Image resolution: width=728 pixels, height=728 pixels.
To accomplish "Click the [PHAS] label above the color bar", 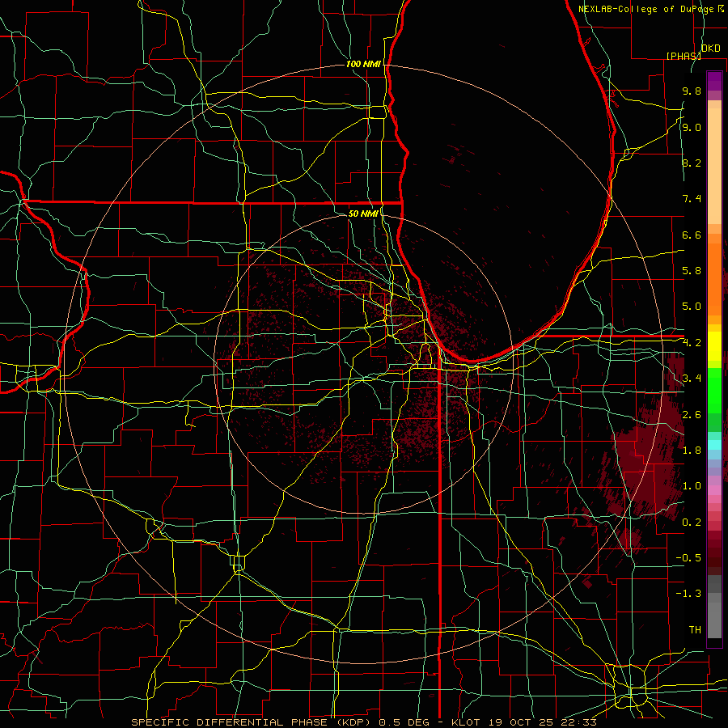I will (684, 56).
